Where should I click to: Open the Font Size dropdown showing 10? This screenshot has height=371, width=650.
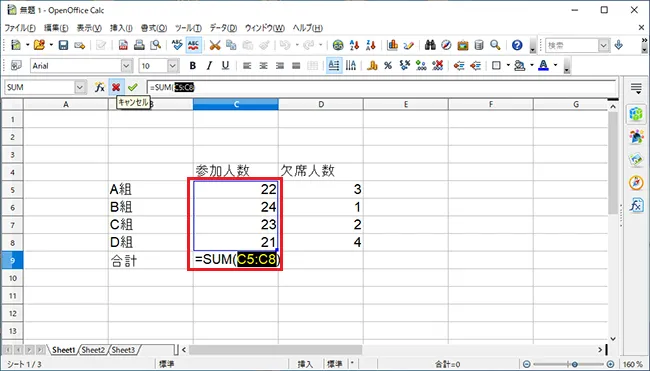(x=173, y=65)
